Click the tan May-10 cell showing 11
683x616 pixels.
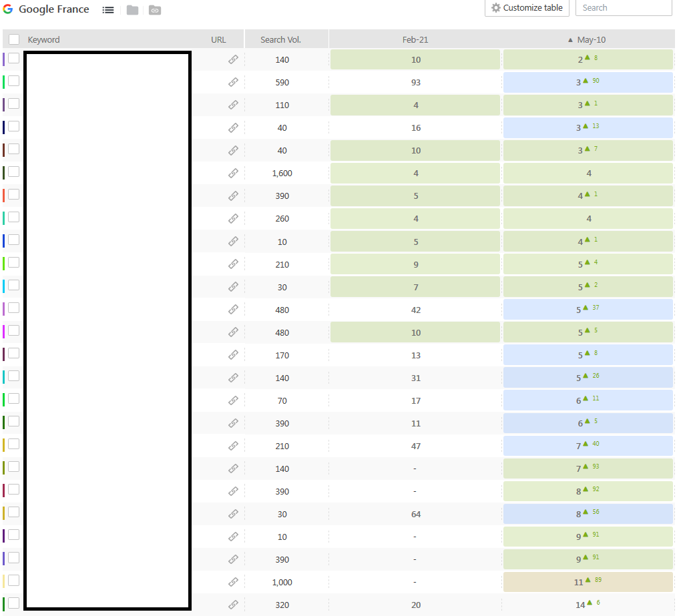tap(588, 582)
